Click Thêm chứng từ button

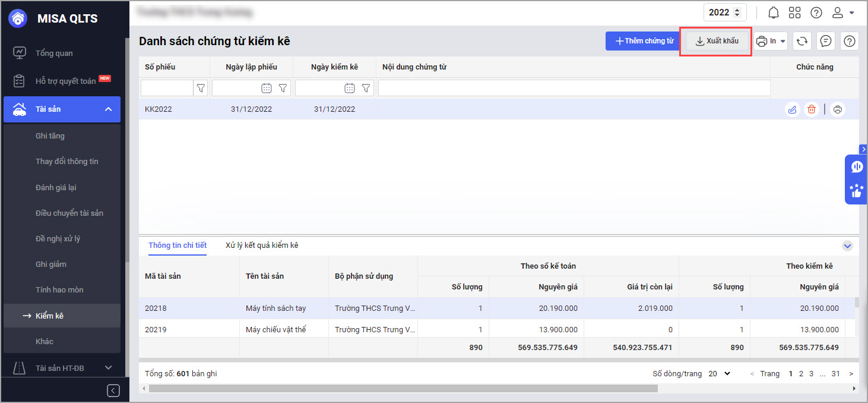point(644,41)
